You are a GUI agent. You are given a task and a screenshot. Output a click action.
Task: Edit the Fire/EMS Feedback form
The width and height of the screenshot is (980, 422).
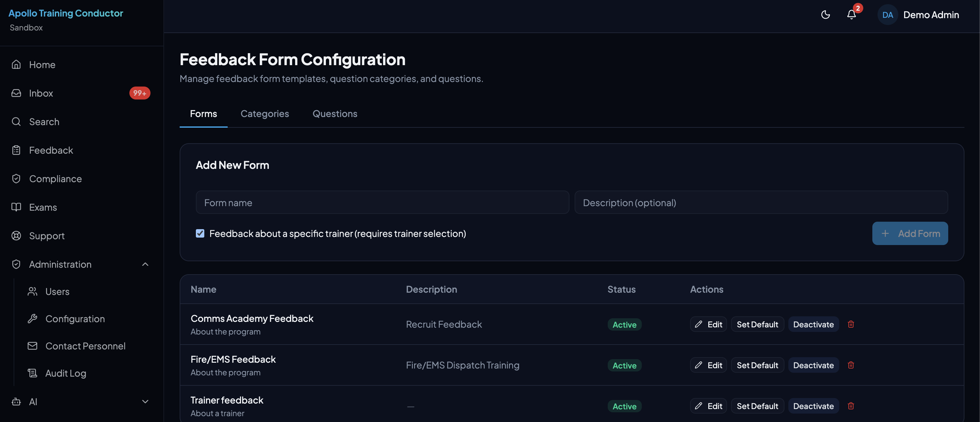pos(708,365)
